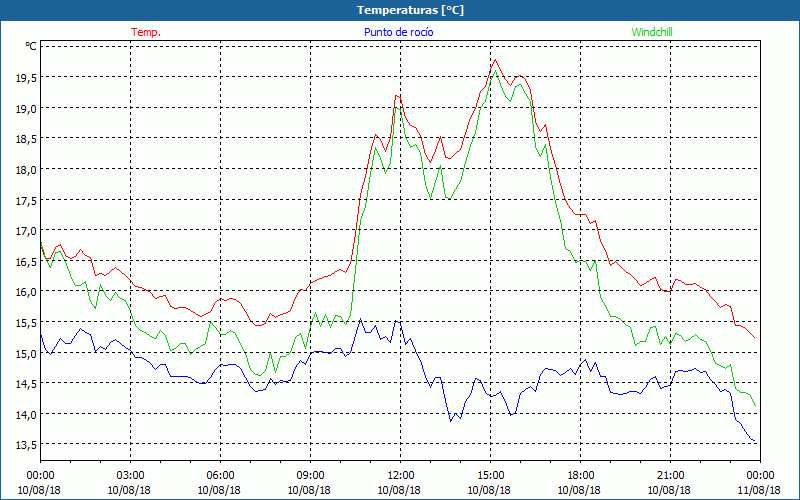Select the green 'Windchill' legend label
The image size is (800, 500).
652,32
